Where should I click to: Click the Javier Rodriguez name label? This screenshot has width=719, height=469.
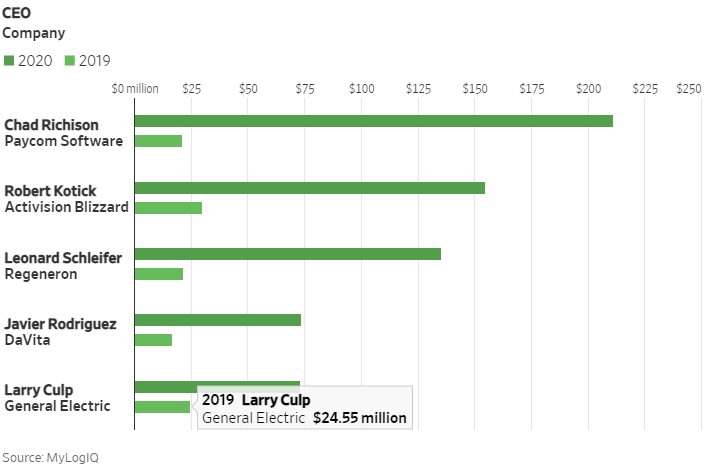[x=60, y=324]
